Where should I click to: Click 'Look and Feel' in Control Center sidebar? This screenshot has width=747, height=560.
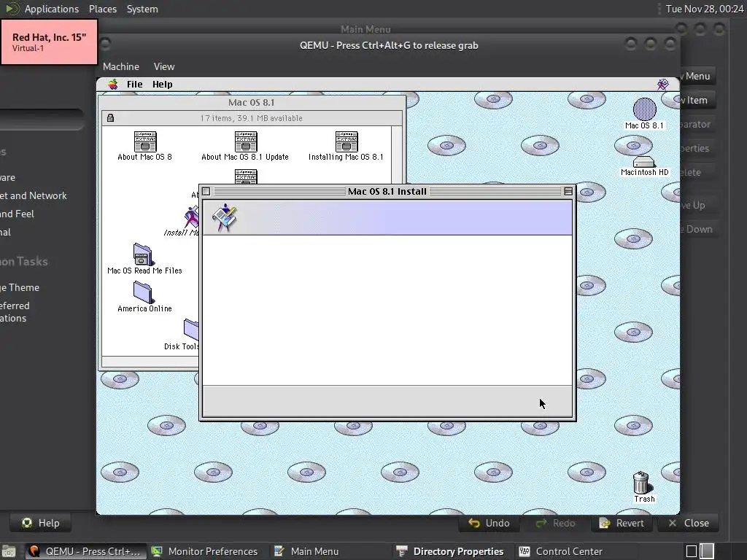tap(18, 214)
